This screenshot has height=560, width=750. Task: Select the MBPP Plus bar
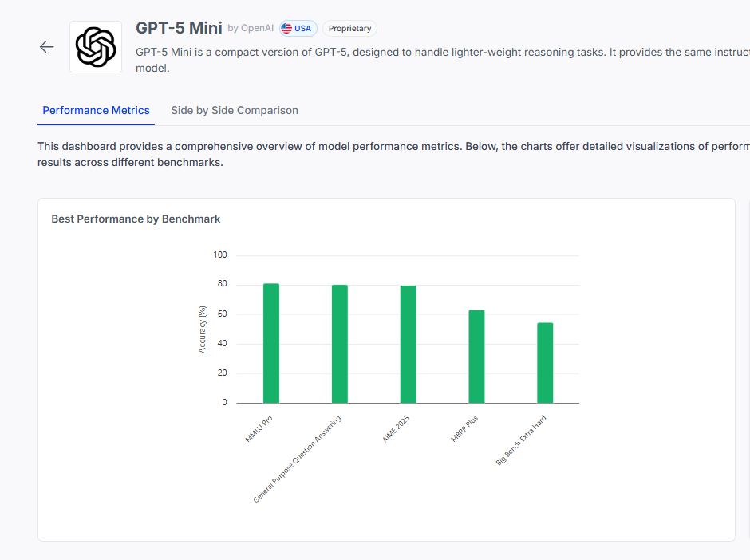(x=476, y=357)
